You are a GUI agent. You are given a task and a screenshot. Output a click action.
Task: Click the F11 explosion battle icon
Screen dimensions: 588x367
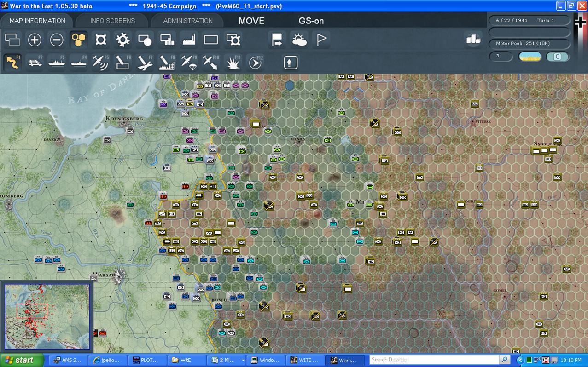click(x=233, y=63)
